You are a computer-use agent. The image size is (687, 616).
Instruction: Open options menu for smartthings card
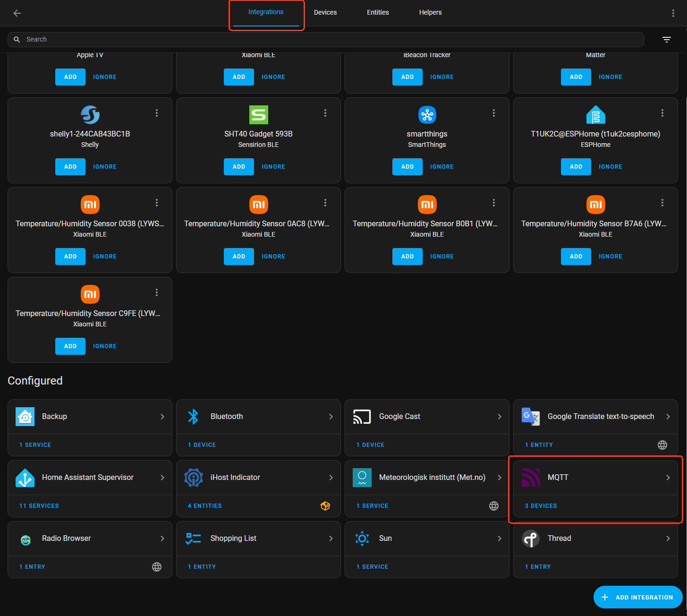click(x=494, y=113)
